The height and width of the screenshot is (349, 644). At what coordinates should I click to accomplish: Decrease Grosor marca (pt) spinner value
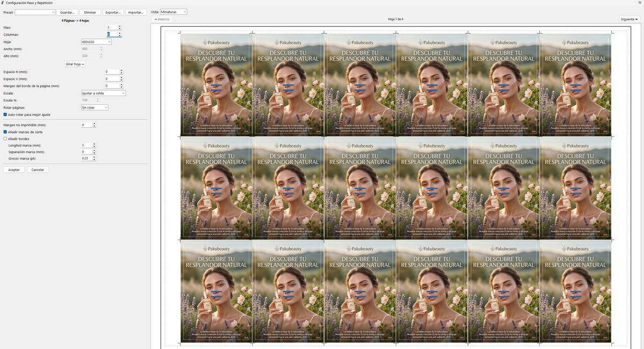click(x=94, y=160)
